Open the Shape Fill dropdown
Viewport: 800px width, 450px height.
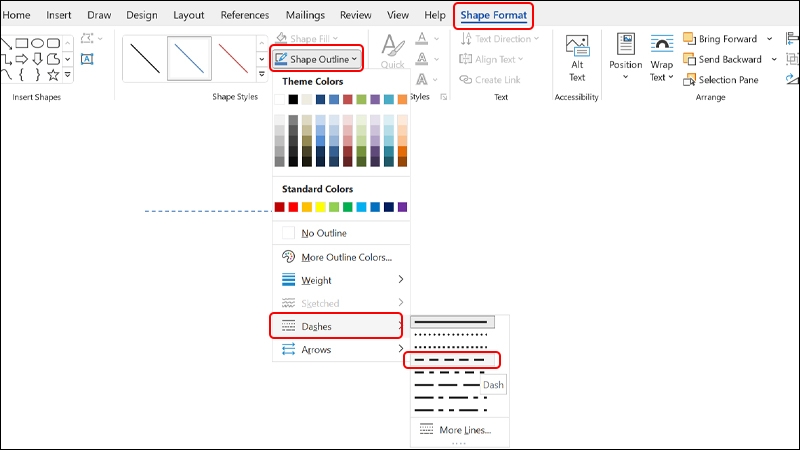[x=307, y=39]
